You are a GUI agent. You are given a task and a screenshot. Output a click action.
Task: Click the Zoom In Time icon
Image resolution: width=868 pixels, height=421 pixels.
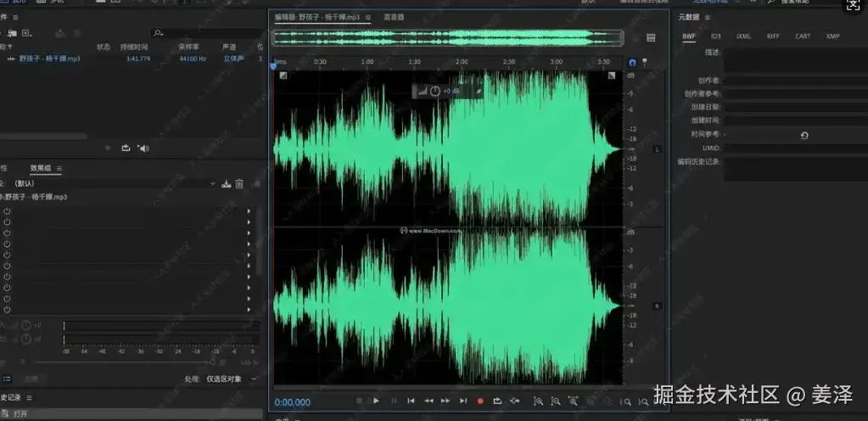573,401
